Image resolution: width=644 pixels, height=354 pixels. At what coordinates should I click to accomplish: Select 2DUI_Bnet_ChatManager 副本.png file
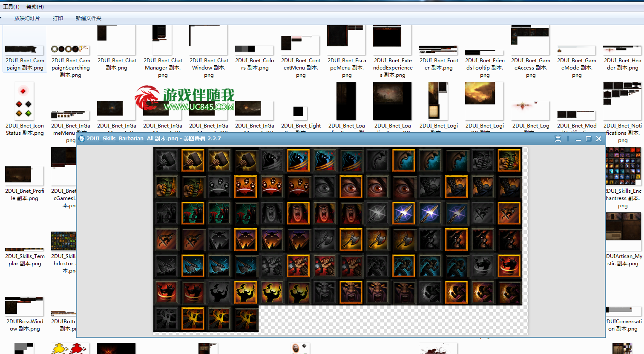click(x=163, y=52)
